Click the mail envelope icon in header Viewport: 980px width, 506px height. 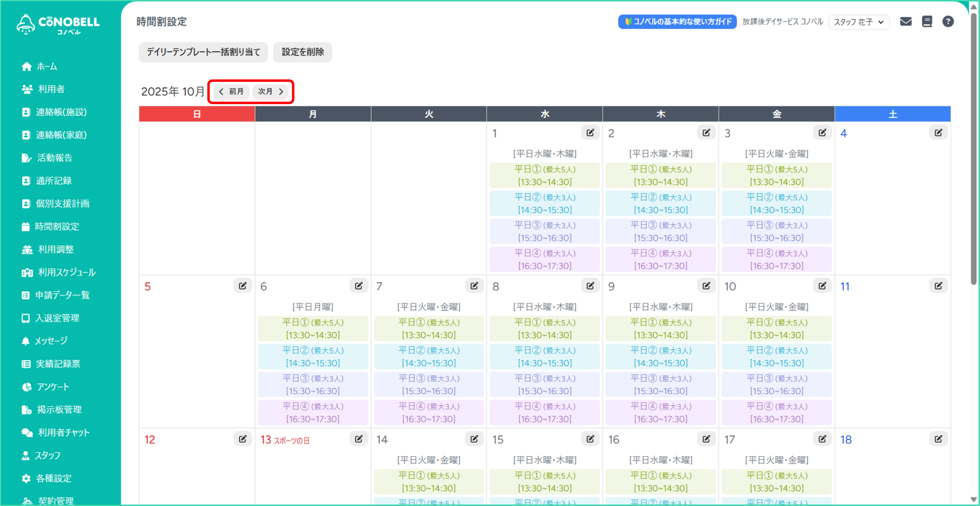[905, 21]
